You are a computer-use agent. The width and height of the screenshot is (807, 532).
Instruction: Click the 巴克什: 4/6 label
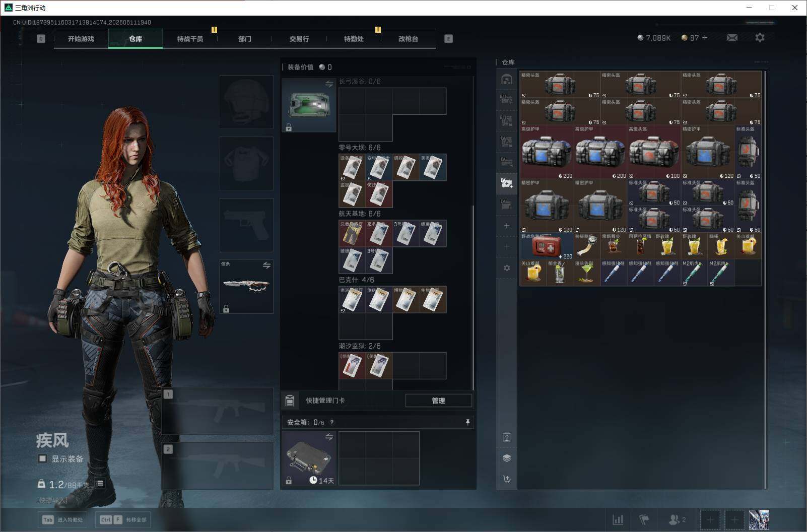pyautogui.click(x=356, y=280)
